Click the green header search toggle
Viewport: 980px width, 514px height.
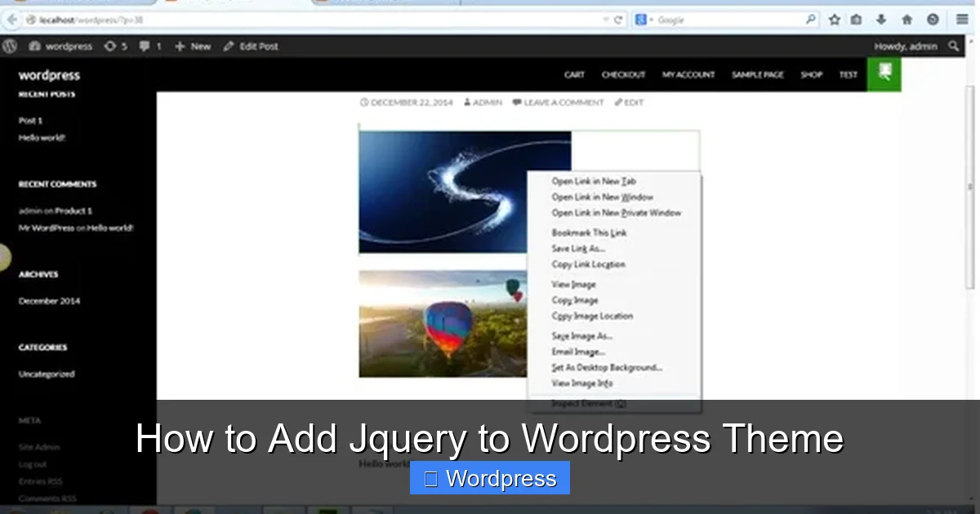(884, 74)
